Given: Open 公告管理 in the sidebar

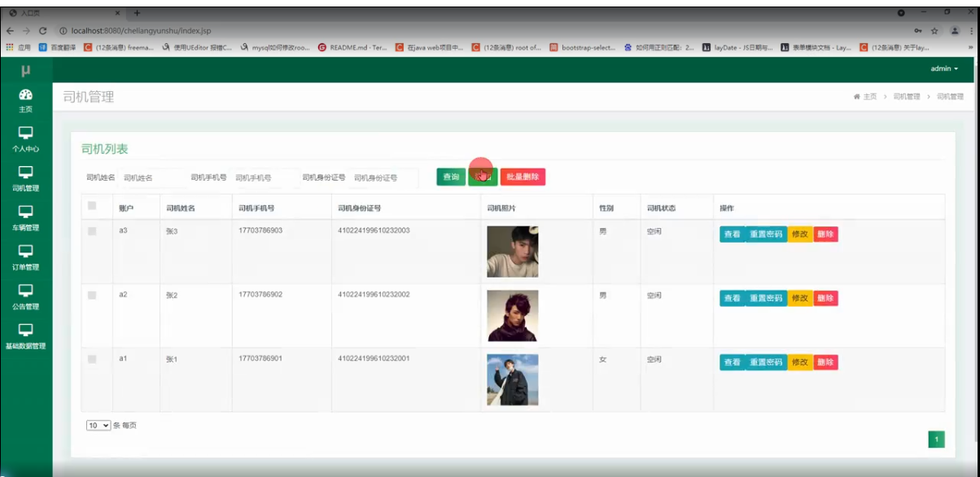Looking at the screenshot, I should point(26,298).
